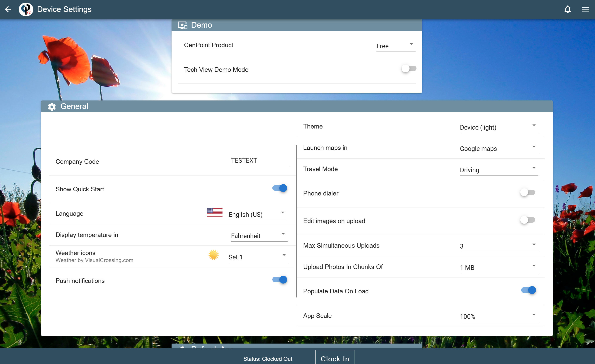Toggle Tech View Demo Mode switch
Image resolution: width=595 pixels, height=364 pixels.
coord(409,68)
